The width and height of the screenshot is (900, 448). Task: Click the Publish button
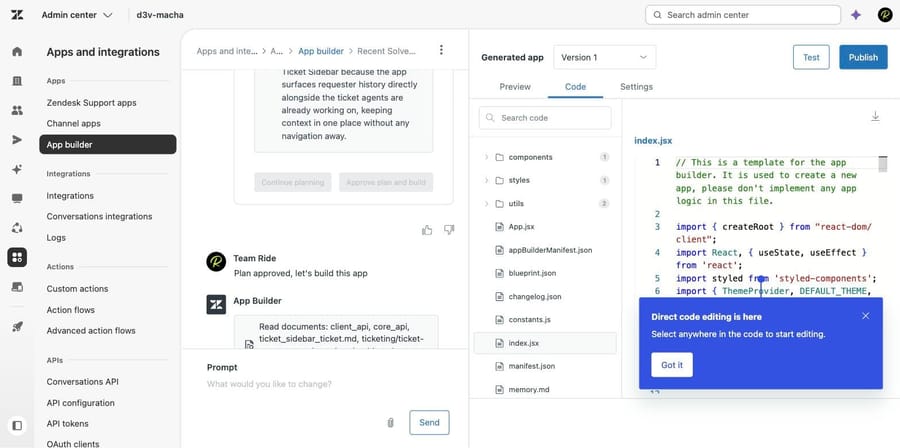[863, 57]
